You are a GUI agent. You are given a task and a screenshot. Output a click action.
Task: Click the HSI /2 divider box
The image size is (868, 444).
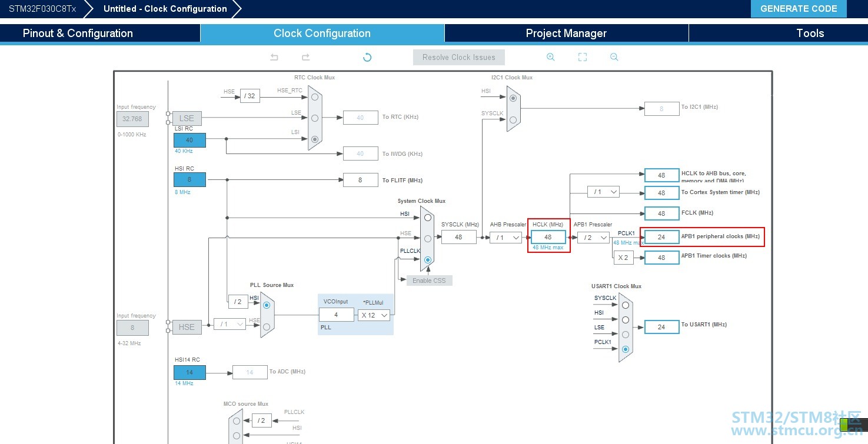tap(238, 302)
